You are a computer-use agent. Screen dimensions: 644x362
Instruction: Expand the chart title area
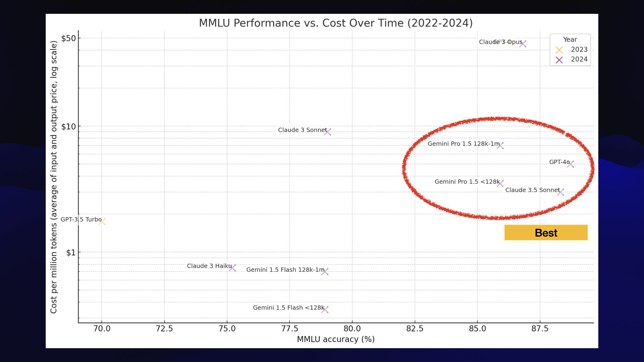point(335,22)
